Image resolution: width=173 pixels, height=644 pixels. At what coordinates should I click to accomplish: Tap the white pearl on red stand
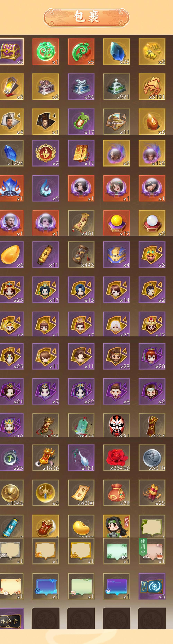click(x=152, y=223)
